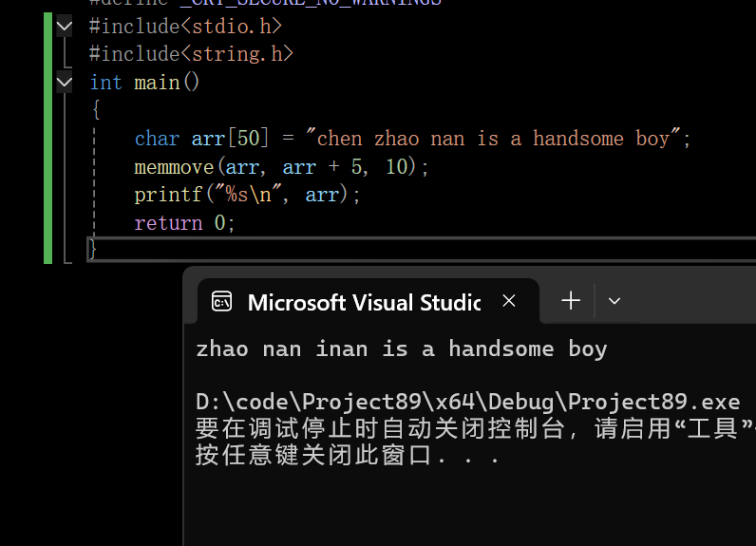This screenshot has width=756, height=546.
Task: Click the Project89.exe path line in the console
Action: coord(467,402)
